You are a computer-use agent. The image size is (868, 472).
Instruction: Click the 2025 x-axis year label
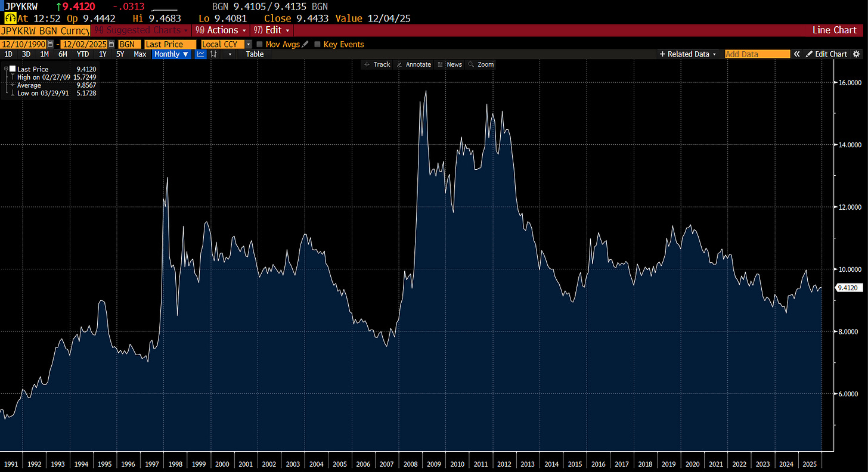(810, 463)
